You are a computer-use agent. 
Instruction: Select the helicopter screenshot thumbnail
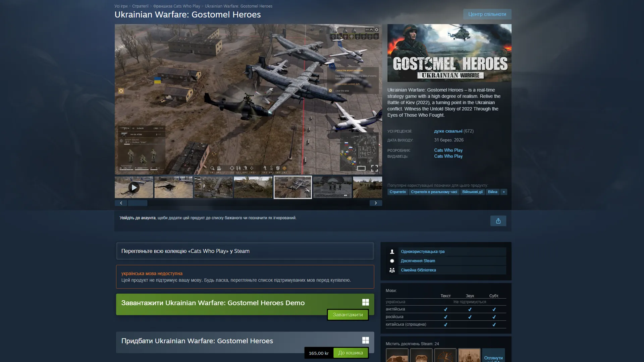[173, 187]
